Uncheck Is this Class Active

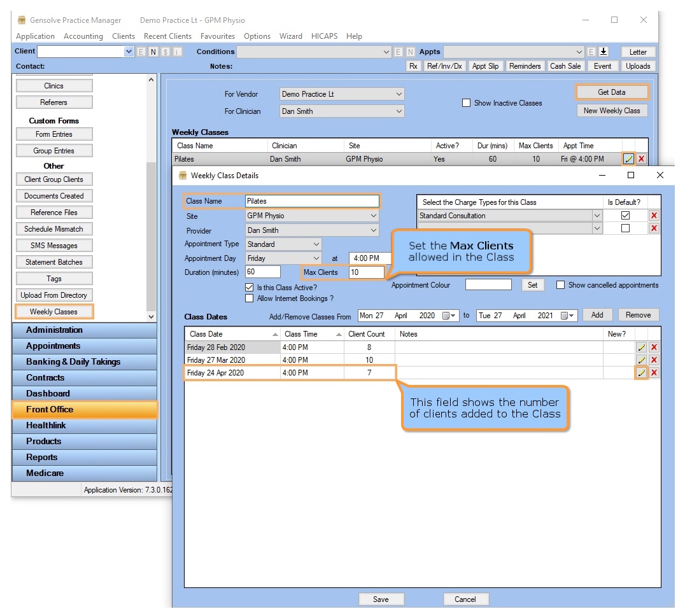coord(250,288)
